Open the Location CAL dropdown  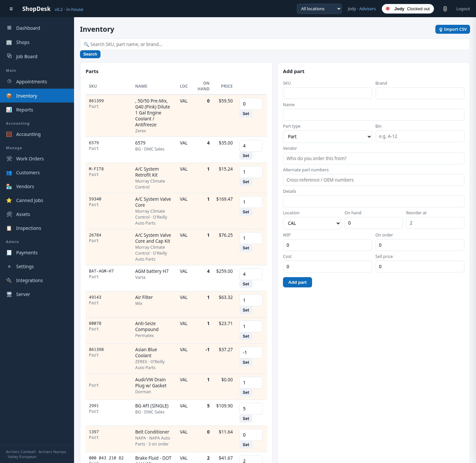pos(312,223)
